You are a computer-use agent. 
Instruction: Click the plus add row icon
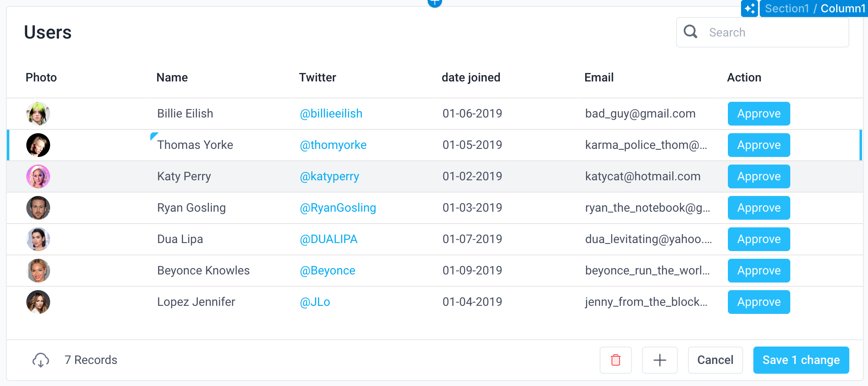coord(659,360)
